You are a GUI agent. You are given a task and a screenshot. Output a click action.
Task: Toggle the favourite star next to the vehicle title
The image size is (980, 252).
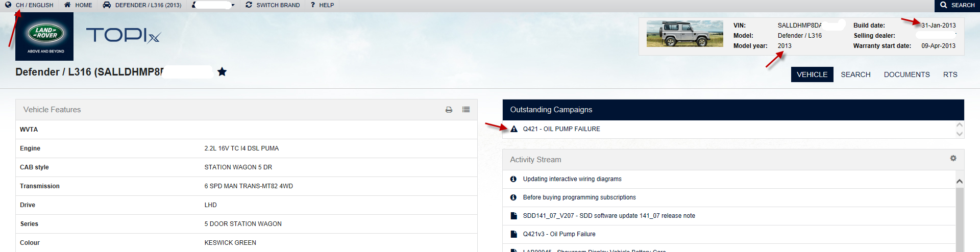click(222, 71)
